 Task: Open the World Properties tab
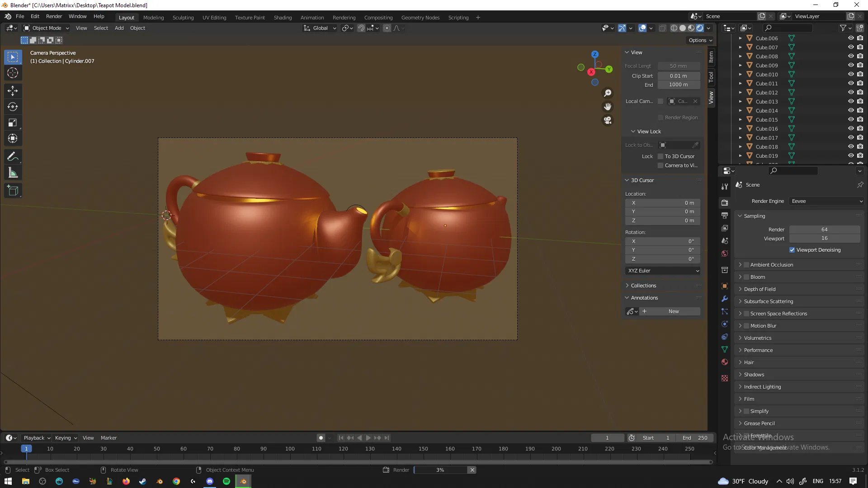click(x=724, y=253)
